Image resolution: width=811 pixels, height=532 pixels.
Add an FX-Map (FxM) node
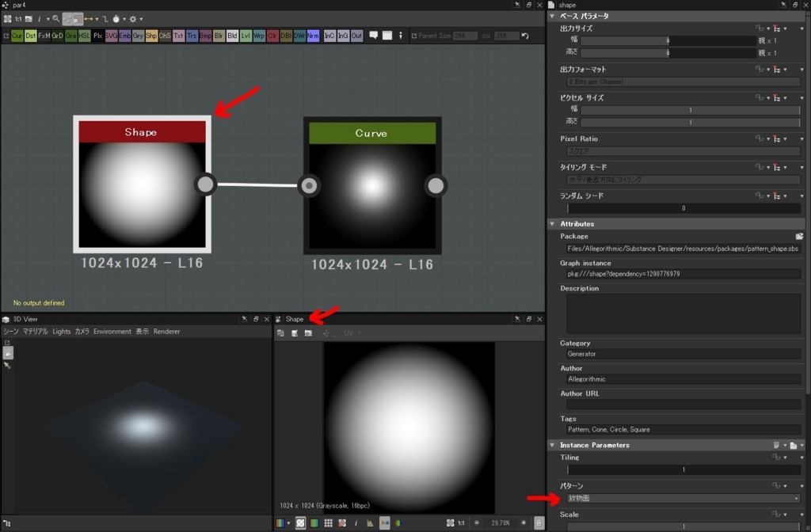pyautogui.click(x=44, y=36)
